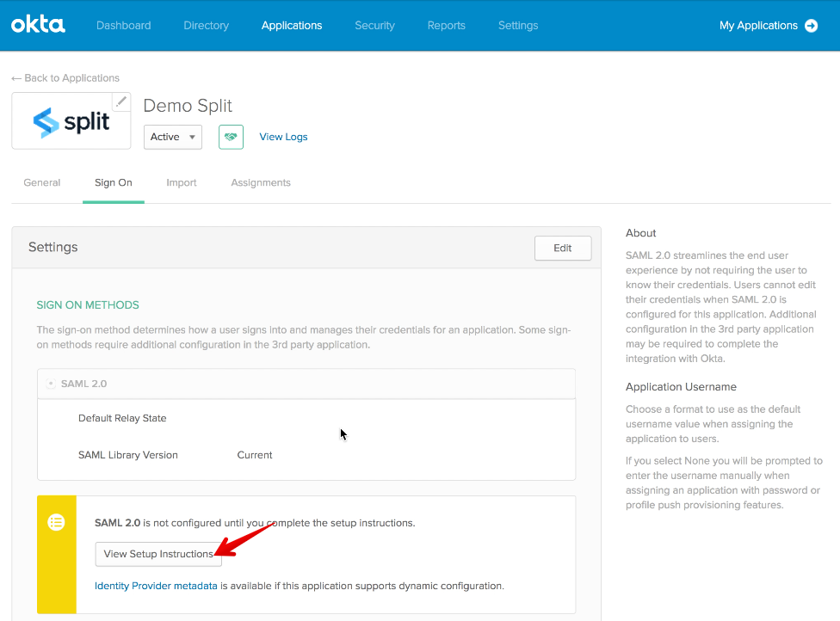Click the My Applications arrow icon

812,26
